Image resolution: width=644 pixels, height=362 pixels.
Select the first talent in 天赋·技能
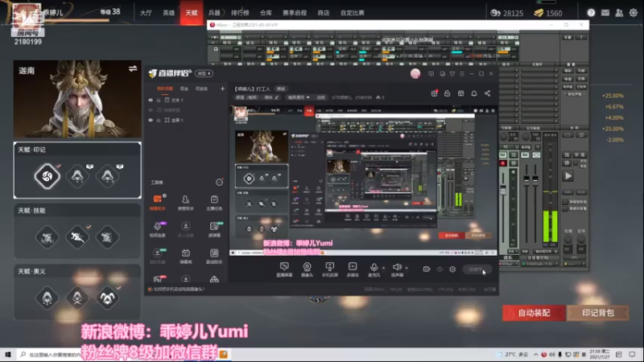tap(47, 237)
